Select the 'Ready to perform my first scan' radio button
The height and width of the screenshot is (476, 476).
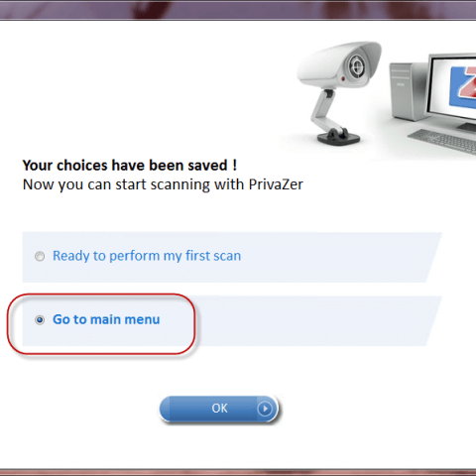click(40, 256)
